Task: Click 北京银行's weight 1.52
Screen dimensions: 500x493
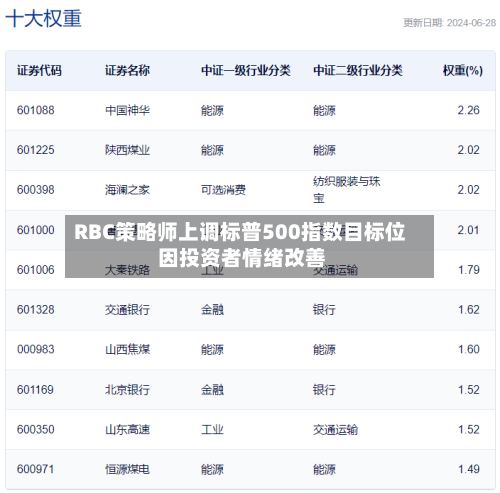Action: (469, 389)
